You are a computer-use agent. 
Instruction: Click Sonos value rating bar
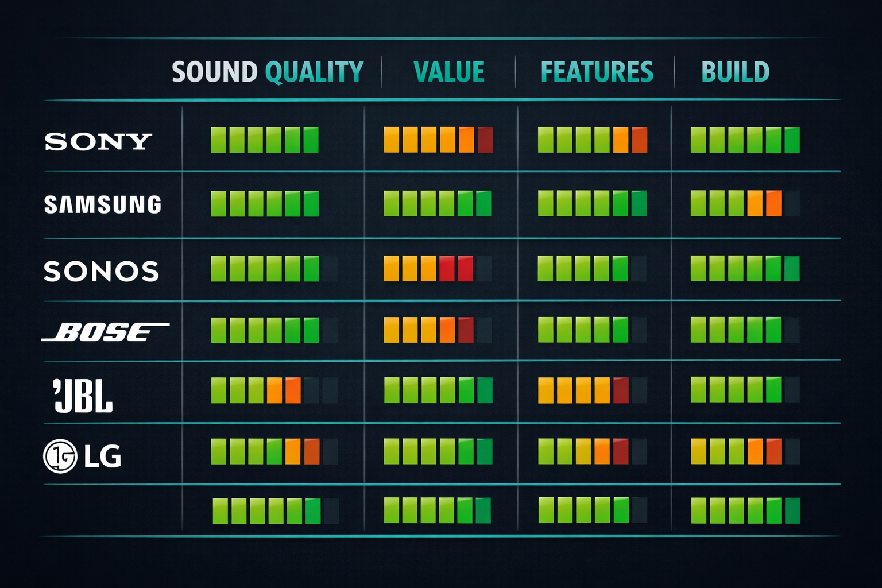pos(438,268)
